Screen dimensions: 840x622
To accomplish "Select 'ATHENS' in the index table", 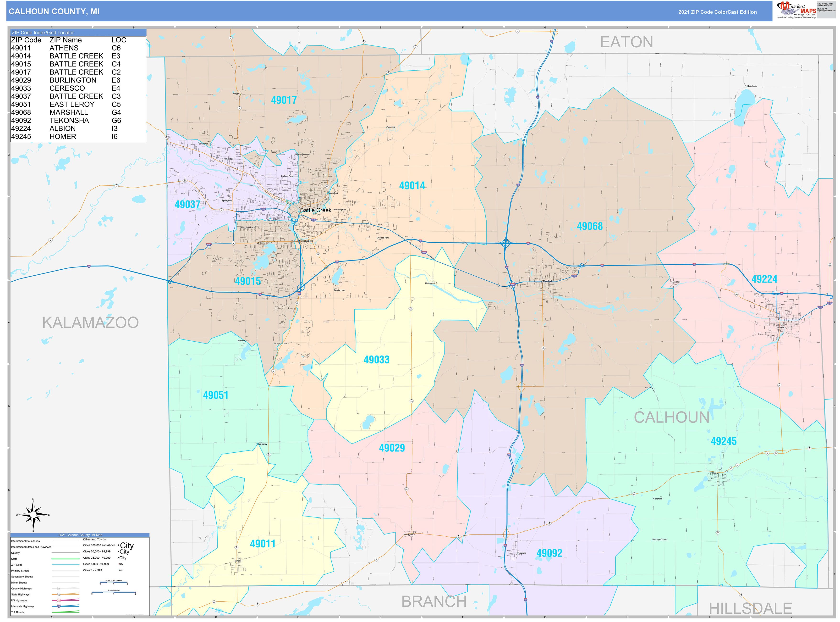I will [64, 48].
